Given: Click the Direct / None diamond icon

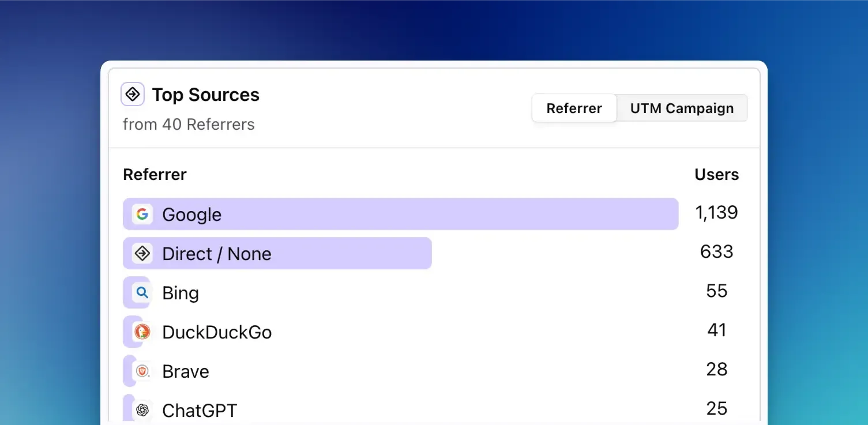Looking at the screenshot, I should [x=142, y=253].
